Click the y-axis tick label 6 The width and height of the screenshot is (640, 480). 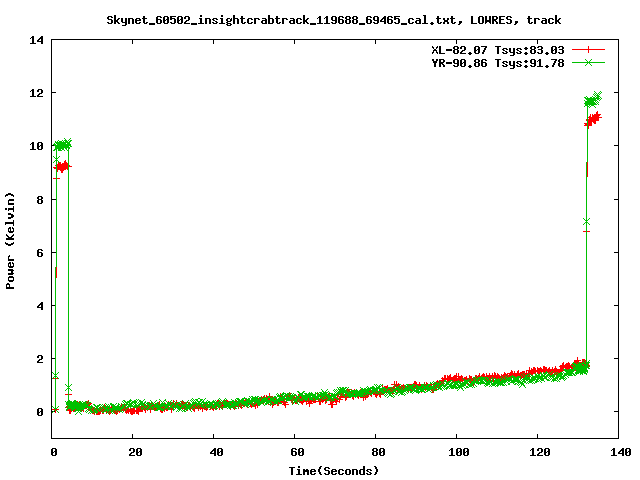click(x=40, y=253)
